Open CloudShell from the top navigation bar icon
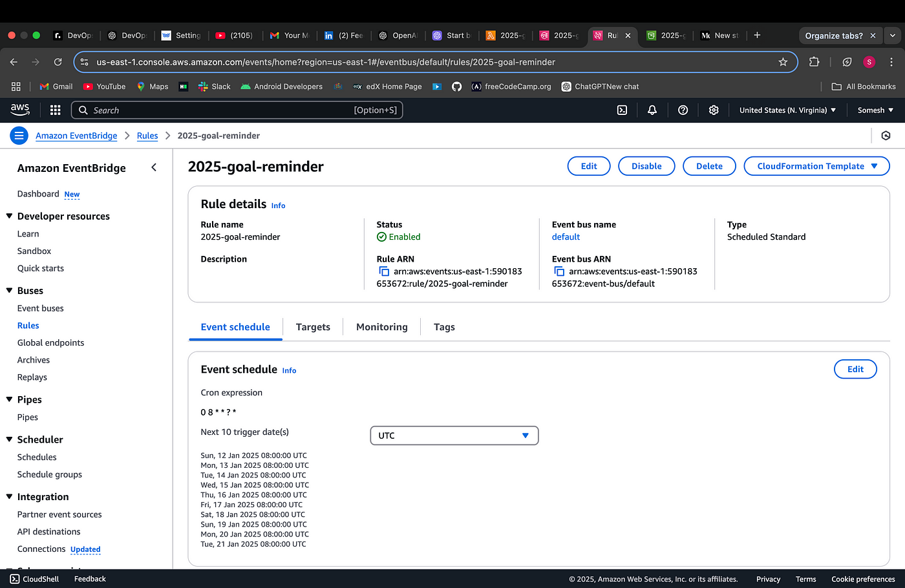Viewport: 905px width, 588px height. [622, 110]
